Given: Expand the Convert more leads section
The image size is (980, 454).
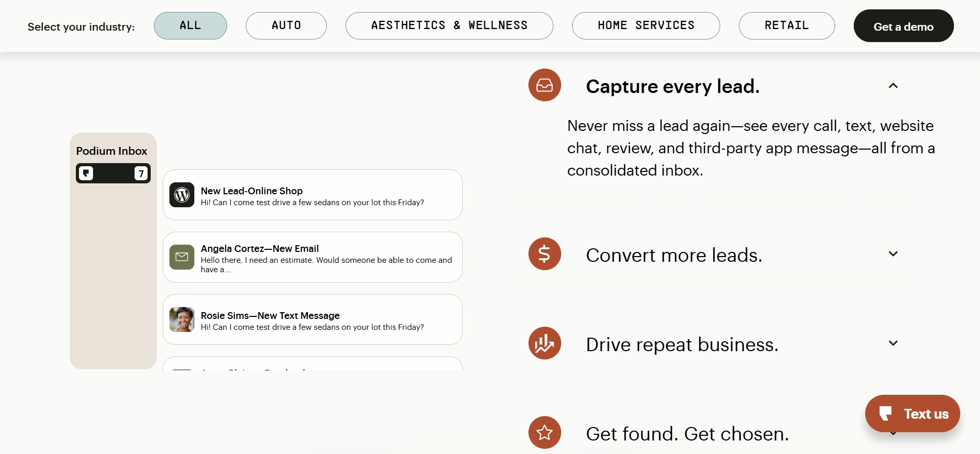Looking at the screenshot, I should click(893, 254).
